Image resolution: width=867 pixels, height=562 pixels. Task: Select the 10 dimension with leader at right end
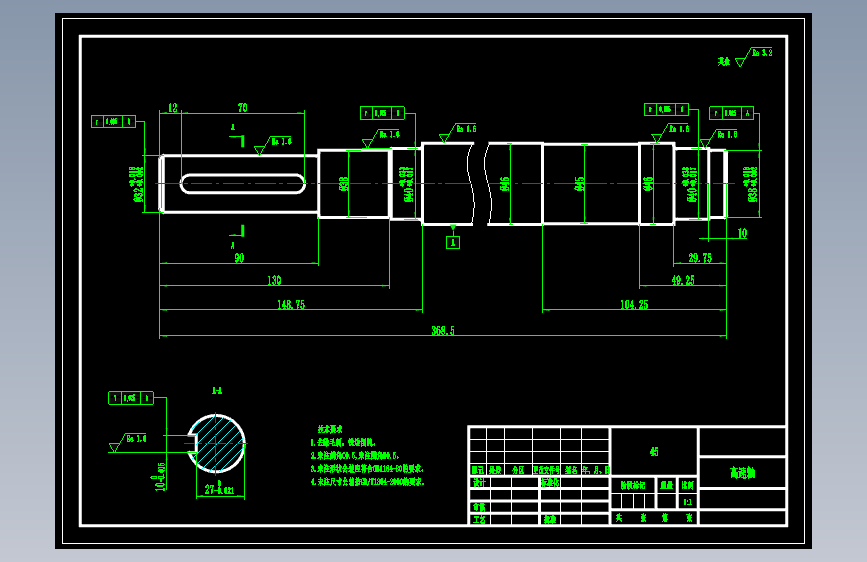pos(742,233)
